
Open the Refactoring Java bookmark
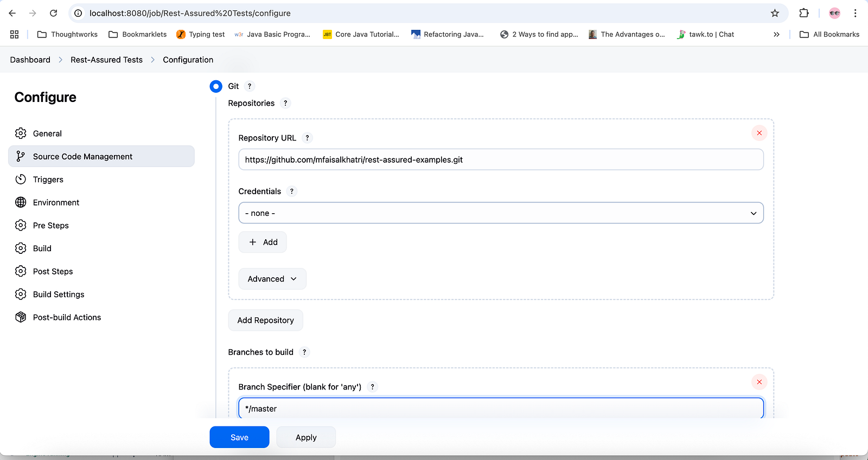tap(448, 34)
